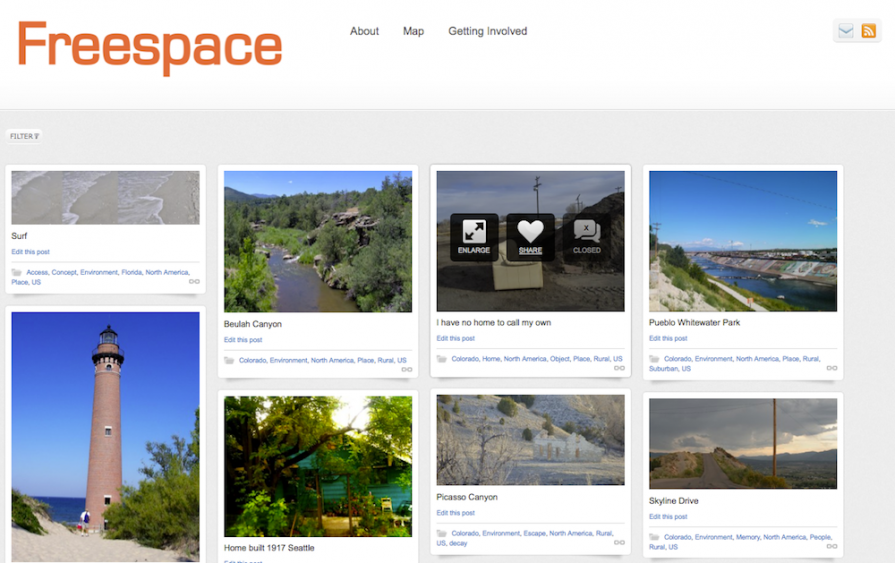Click the Enlarge icon on the hovered photo
This screenshot has height=563, width=895.
(x=474, y=236)
